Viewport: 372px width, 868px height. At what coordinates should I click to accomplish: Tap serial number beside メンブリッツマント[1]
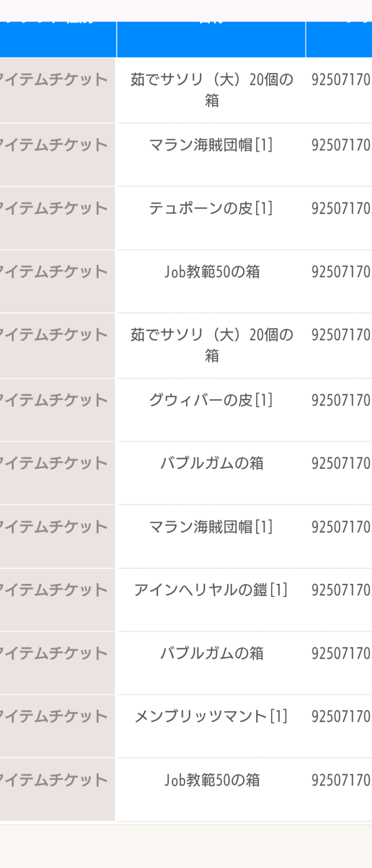pyautogui.click(x=341, y=716)
